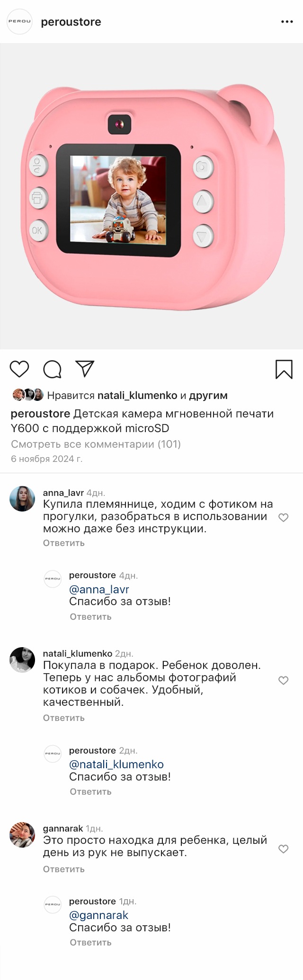Like the post with the heart icon
Screen dimensions: 303x980
pos(19,369)
